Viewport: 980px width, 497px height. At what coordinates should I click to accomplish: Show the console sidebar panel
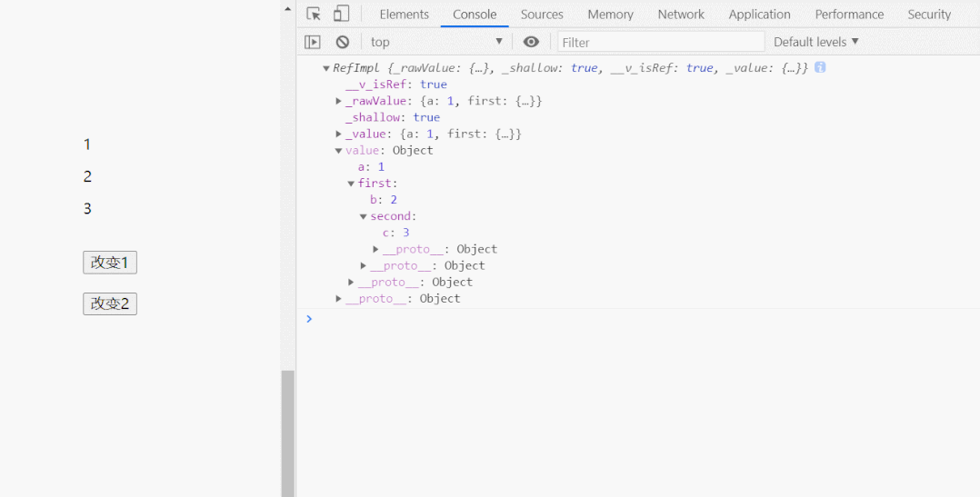coord(313,42)
